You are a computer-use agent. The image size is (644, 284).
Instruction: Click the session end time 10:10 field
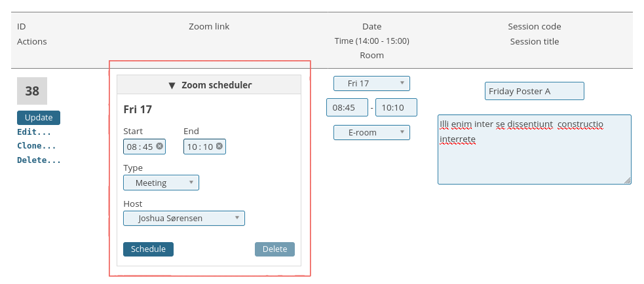coord(396,107)
